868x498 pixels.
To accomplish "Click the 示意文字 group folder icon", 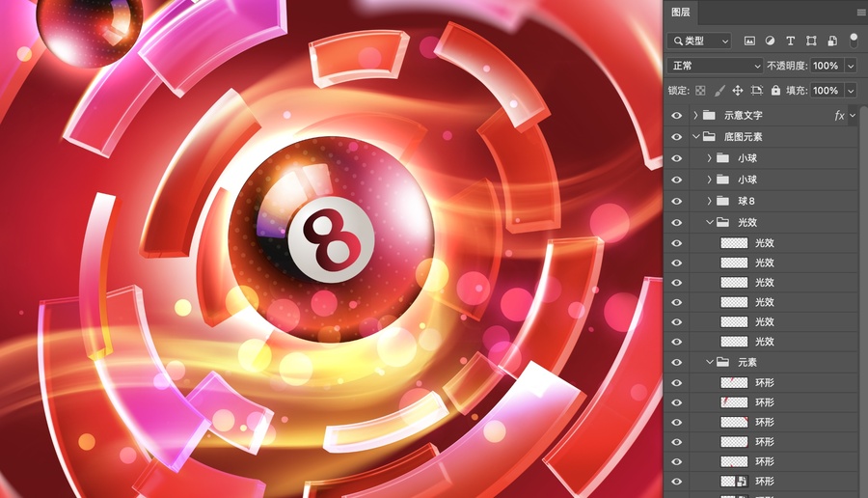I will click(709, 115).
